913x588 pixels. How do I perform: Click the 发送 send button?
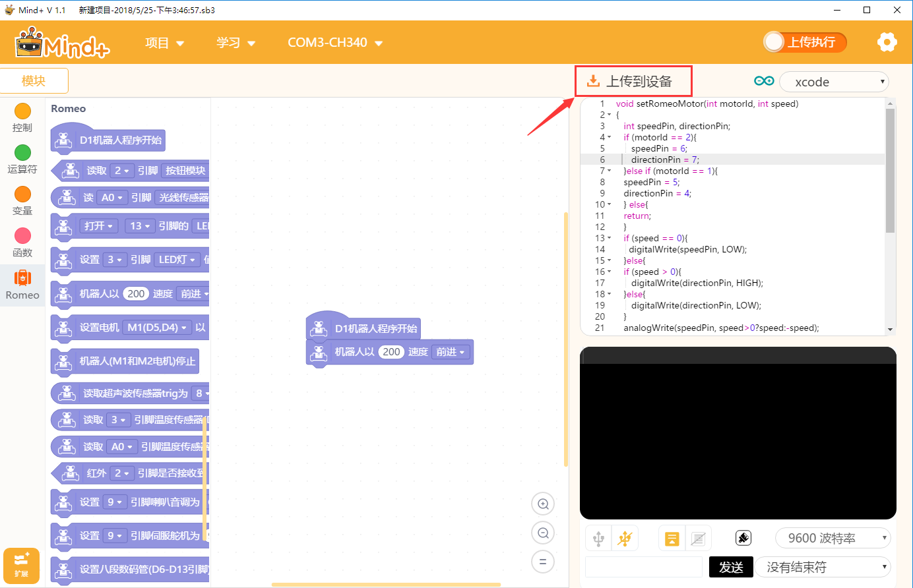point(731,567)
